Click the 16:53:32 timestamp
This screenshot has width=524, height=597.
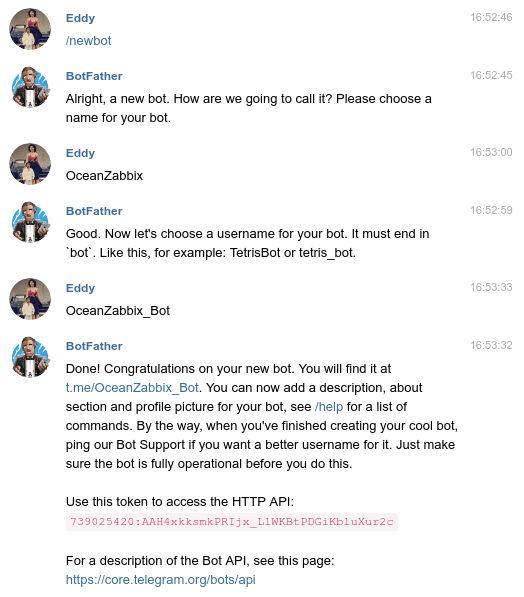491,345
